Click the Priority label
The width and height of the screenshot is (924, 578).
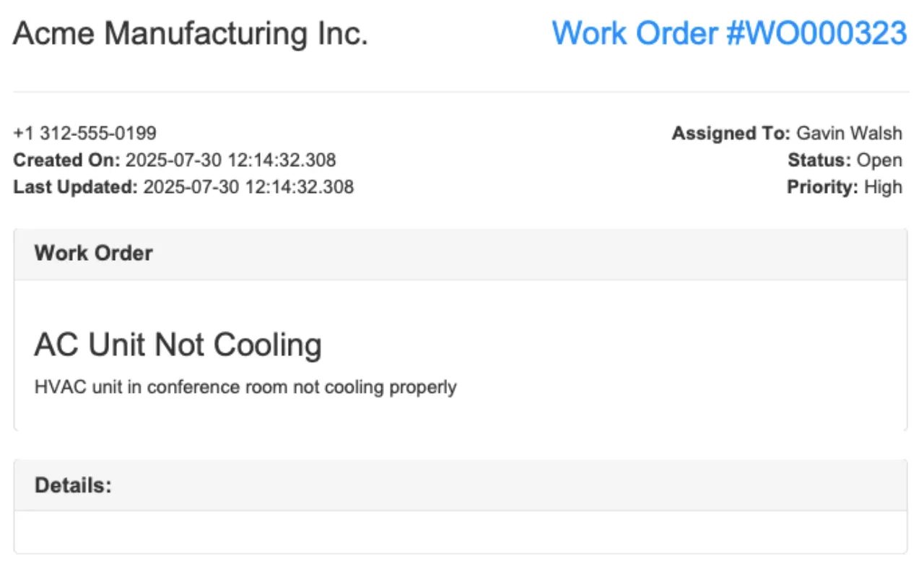822,187
